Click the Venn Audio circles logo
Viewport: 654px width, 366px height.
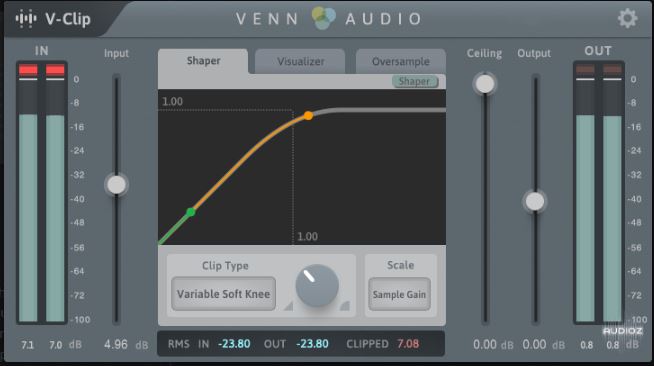click(x=323, y=18)
